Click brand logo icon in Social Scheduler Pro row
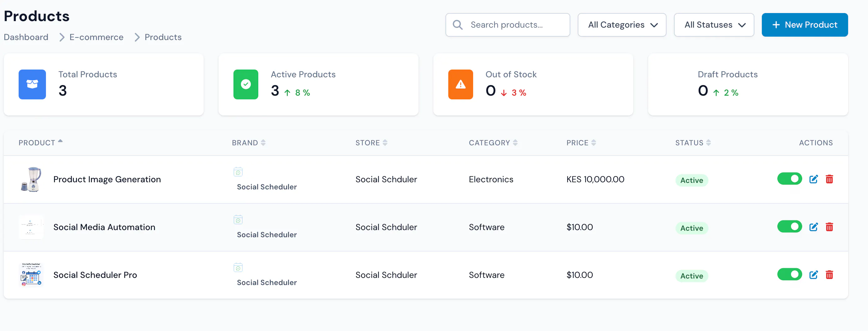Image resolution: width=868 pixels, height=331 pixels. pos(238,267)
